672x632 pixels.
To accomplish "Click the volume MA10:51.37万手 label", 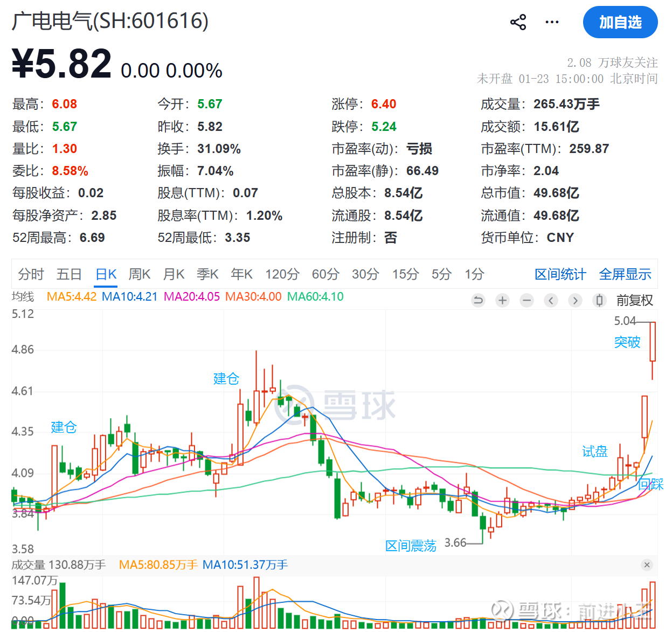I will tap(245, 565).
